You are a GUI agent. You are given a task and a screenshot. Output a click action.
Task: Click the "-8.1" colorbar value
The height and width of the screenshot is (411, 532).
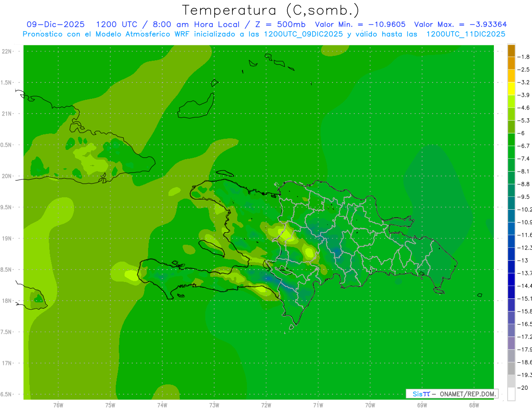click(524, 172)
